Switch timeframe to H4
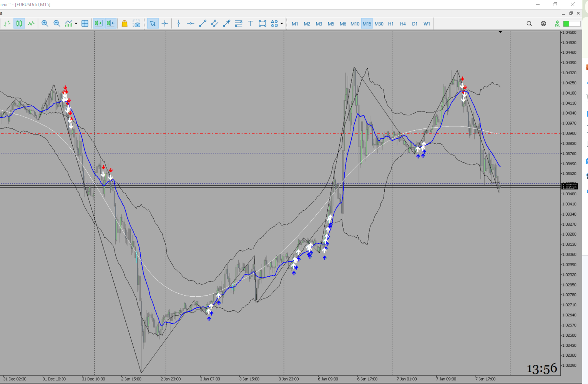588x384 pixels. (403, 24)
